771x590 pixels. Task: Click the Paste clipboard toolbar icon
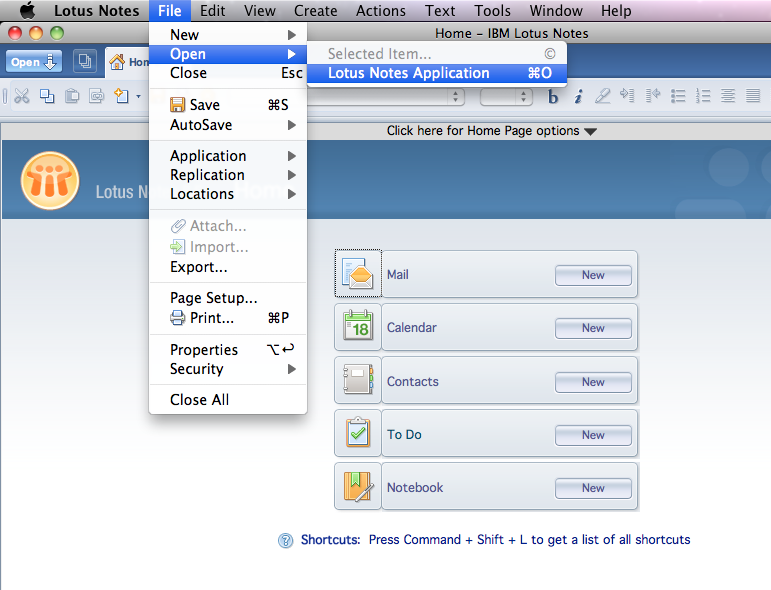(x=72, y=95)
